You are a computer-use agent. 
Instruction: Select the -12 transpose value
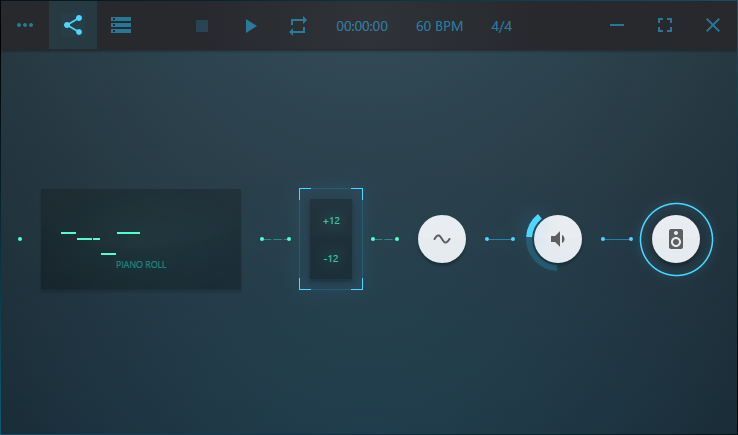(331, 258)
